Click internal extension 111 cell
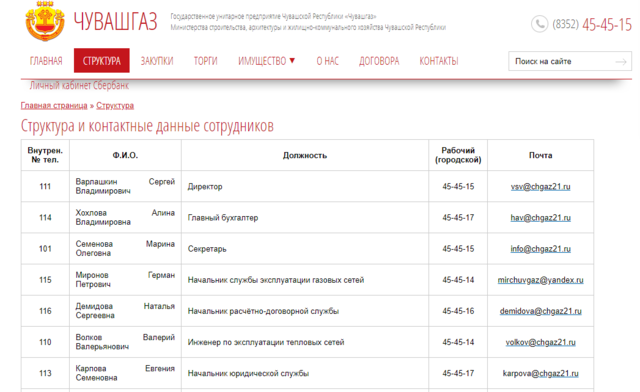640x392 pixels. (x=45, y=187)
